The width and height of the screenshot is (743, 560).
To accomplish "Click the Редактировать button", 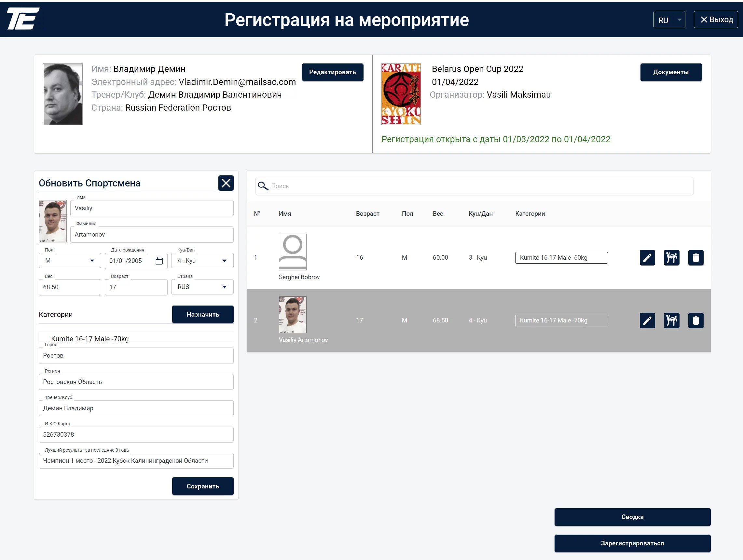I will point(333,72).
